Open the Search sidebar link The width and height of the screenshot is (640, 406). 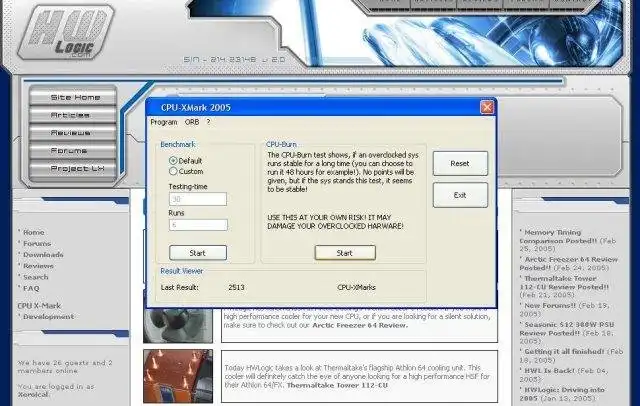tap(36, 277)
